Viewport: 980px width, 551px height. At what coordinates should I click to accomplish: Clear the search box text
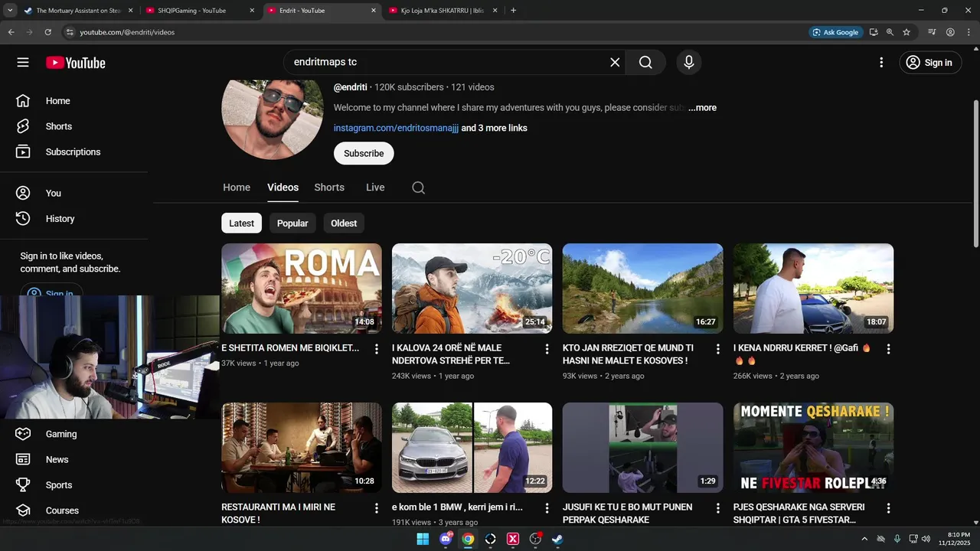(x=615, y=63)
